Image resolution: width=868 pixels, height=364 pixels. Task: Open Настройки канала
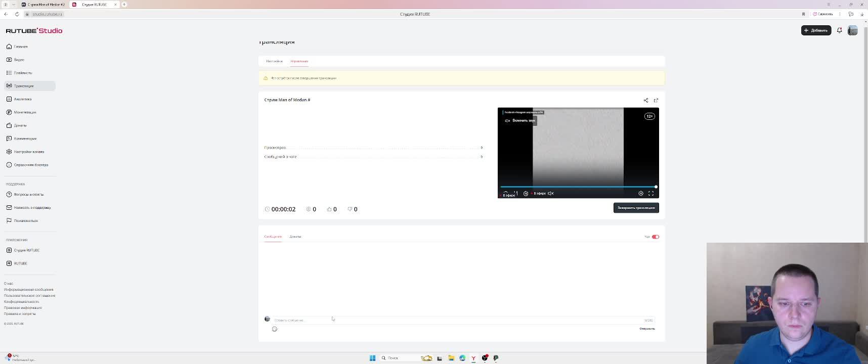[30, 152]
